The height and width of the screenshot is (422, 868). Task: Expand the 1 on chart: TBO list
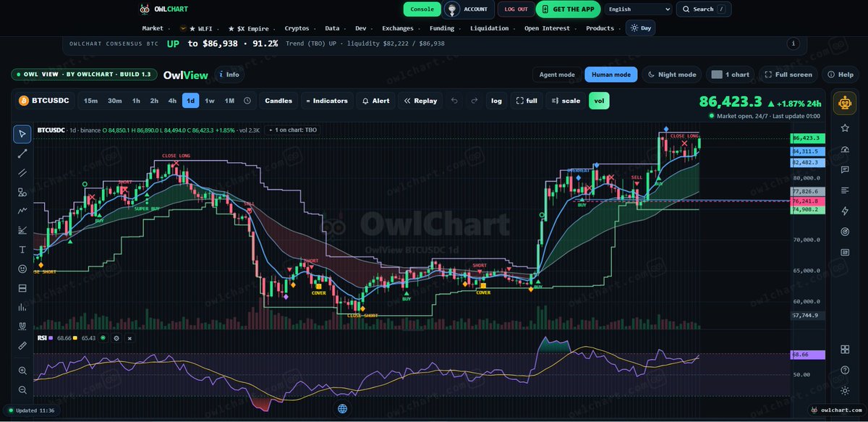click(x=293, y=130)
